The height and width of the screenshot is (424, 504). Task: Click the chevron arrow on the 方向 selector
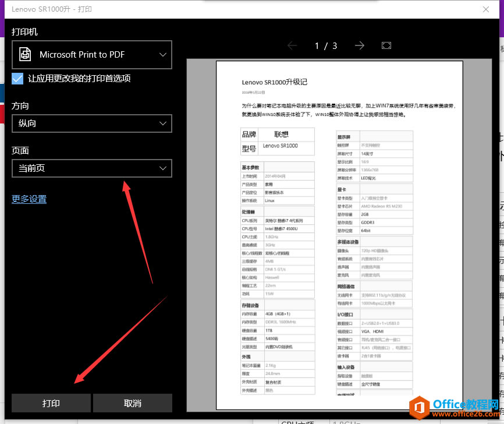pos(164,123)
